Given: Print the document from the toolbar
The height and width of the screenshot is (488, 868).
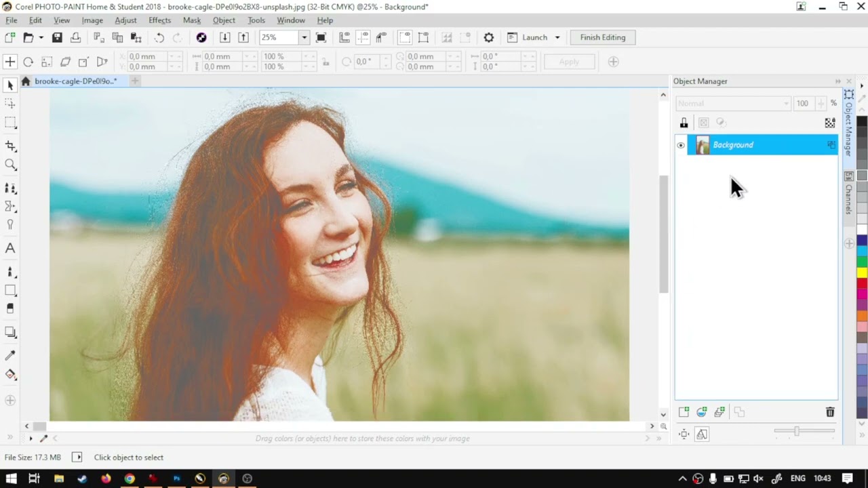Looking at the screenshot, I should 75,38.
